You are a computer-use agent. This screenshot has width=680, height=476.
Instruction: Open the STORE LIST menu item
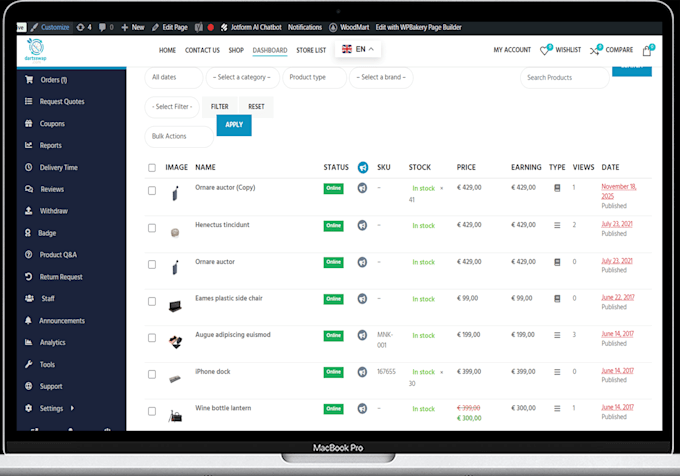(x=311, y=50)
